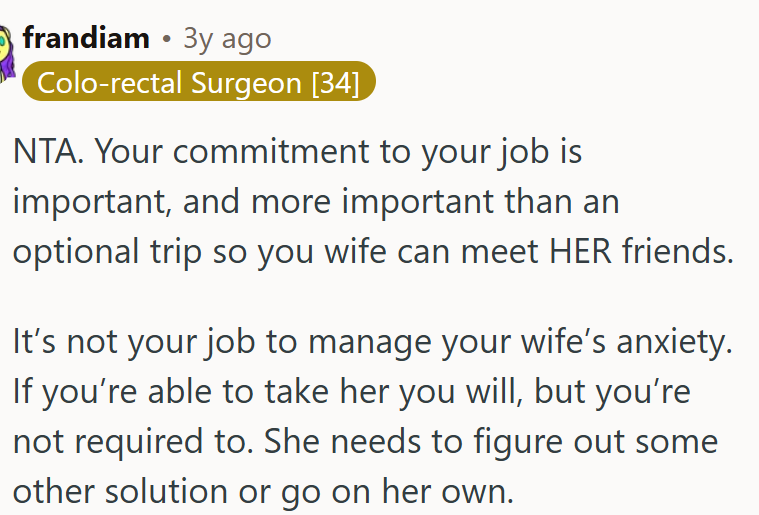Viewport: 759px width, 515px height.
Task: Open the frandiam profile link
Action: tap(86, 39)
